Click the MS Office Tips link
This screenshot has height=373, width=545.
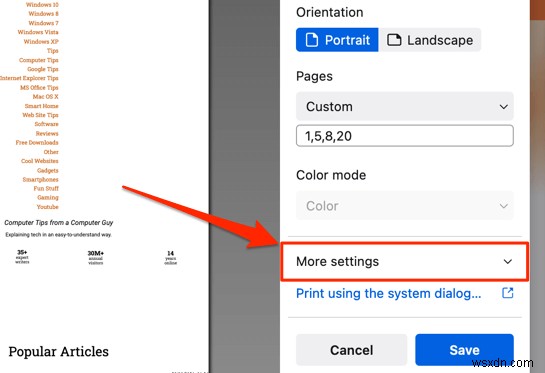(39, 87)
